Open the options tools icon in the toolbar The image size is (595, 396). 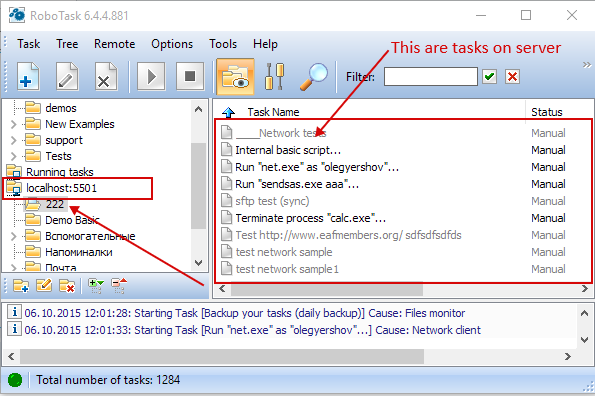click(275, 76)
